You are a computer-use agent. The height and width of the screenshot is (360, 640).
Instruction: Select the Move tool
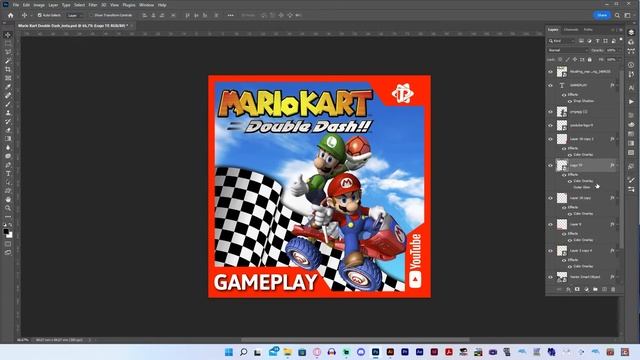click(8, 35)
